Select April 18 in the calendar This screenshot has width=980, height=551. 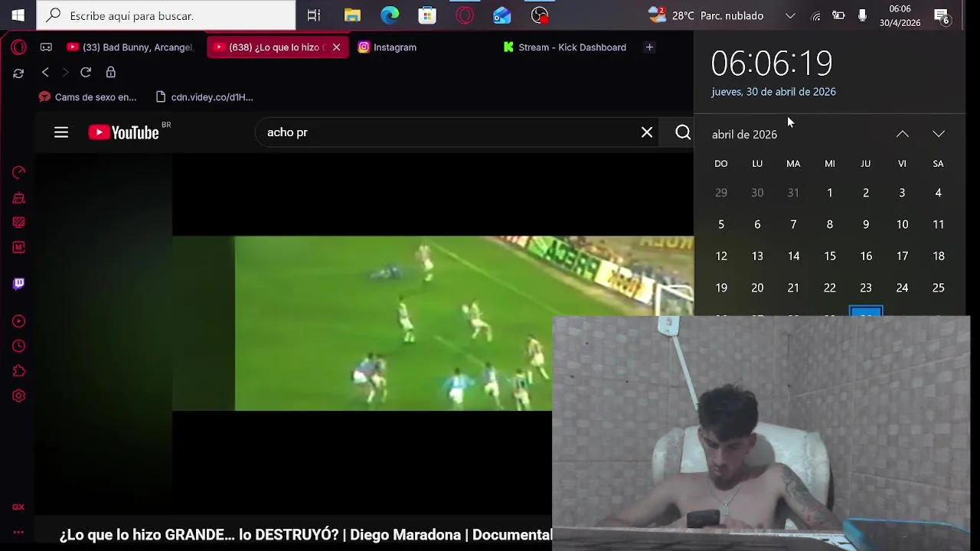pos(939,256)
